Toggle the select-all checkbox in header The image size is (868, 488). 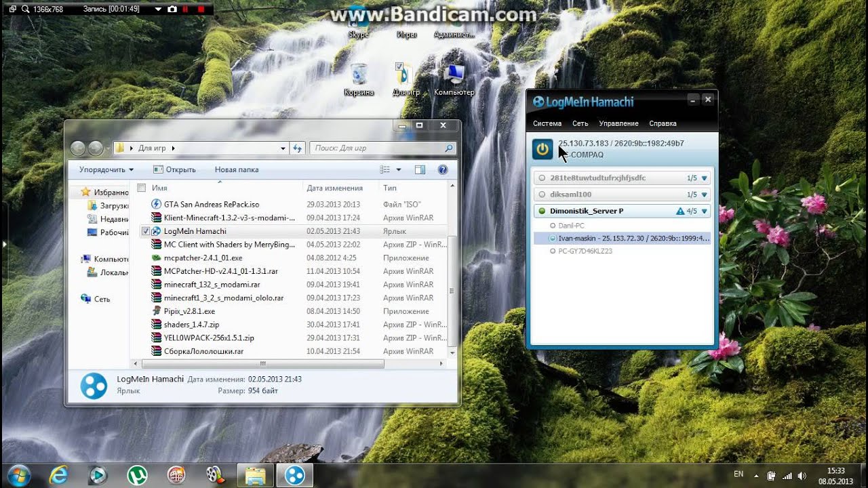coord(142,188)
